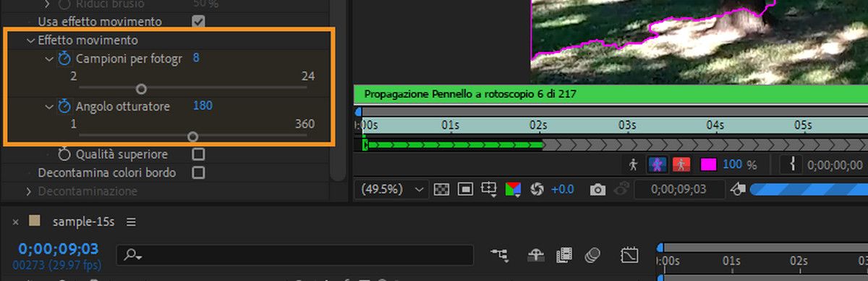Click the +0.0 exposure value
The height and width of the screenshot is (281, 868).
pyautogui.click(x=562, y=190)
